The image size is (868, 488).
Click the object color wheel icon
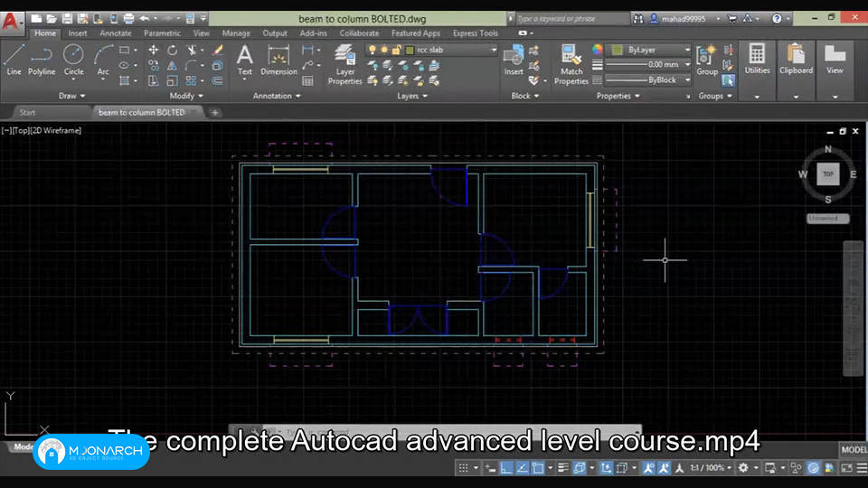coord(598,50)
